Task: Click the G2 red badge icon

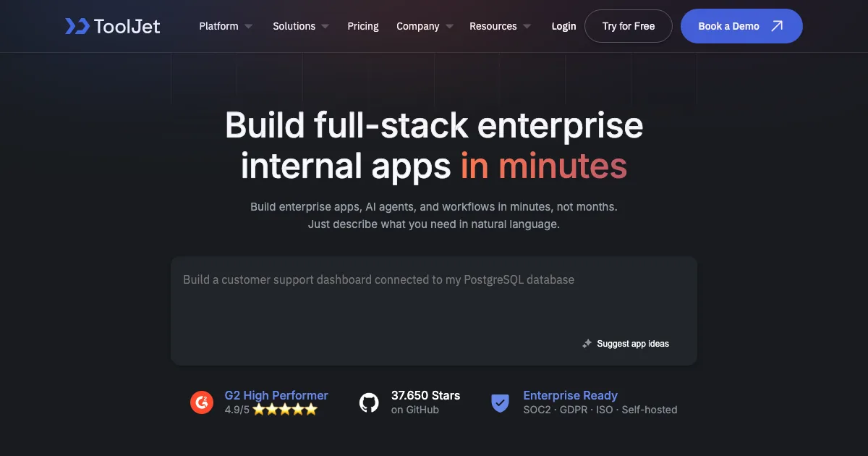Action: tap(202, 402)
